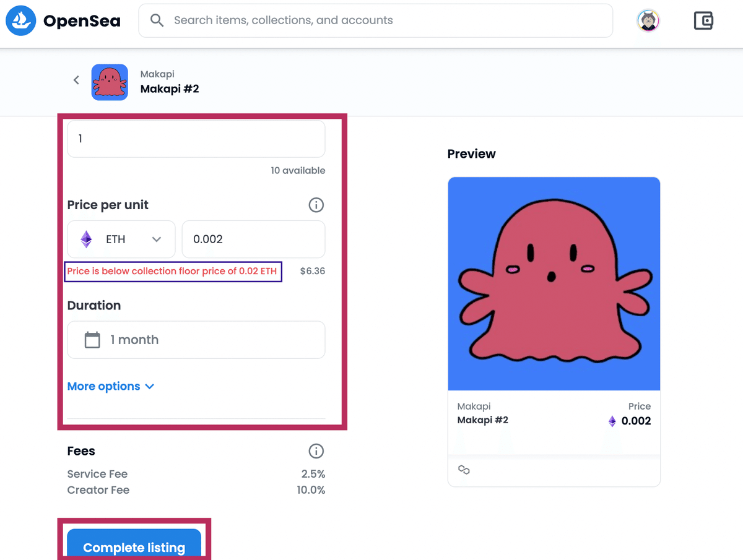Open the Duration 1 month selector
Screen dimensions: 743x560
click(196, 340)
